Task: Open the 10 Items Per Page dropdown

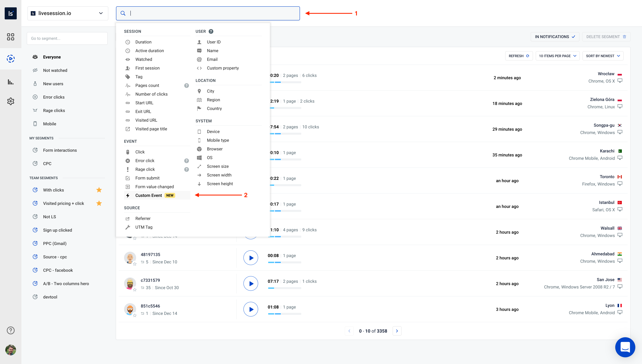Action: (557, 56)
